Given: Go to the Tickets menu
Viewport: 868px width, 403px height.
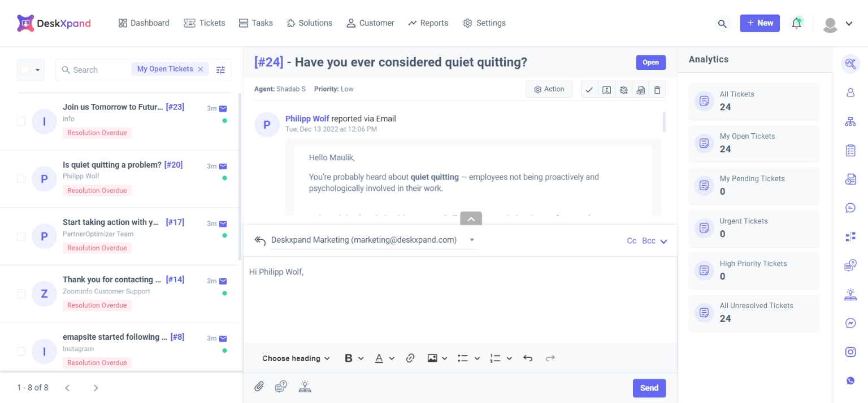Looking at the screenshot, I should pos(205,23).
